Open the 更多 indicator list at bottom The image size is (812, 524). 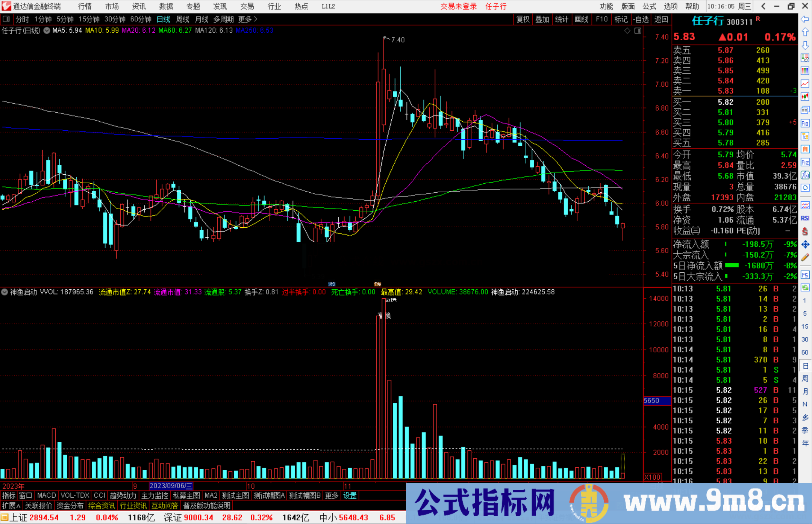point(332,495)
